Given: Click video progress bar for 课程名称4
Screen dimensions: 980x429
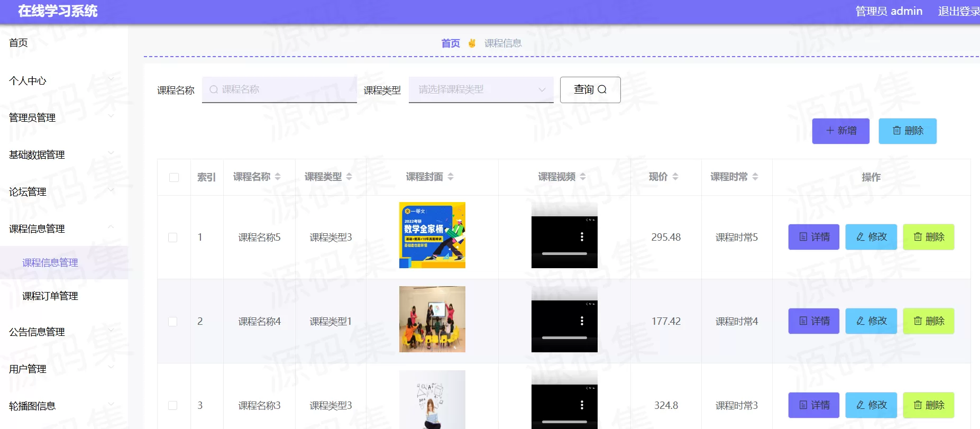Looking at the screenshot, I should [x=564, y=338].
